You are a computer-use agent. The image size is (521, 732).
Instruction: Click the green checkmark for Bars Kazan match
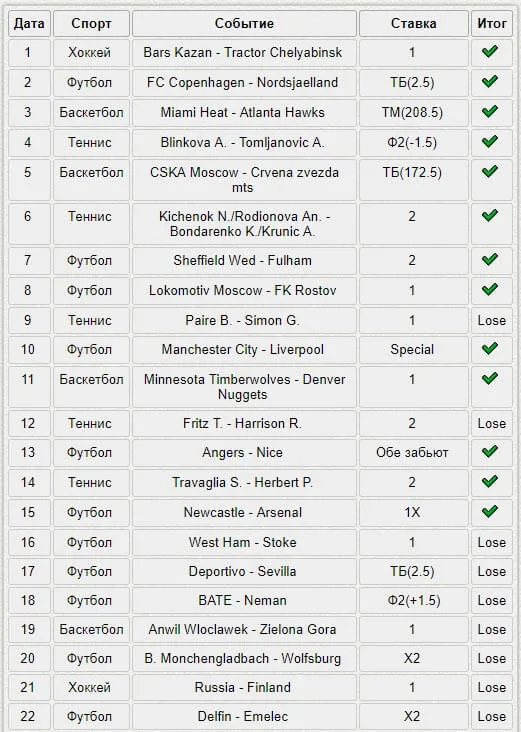[x=490, y=51]
